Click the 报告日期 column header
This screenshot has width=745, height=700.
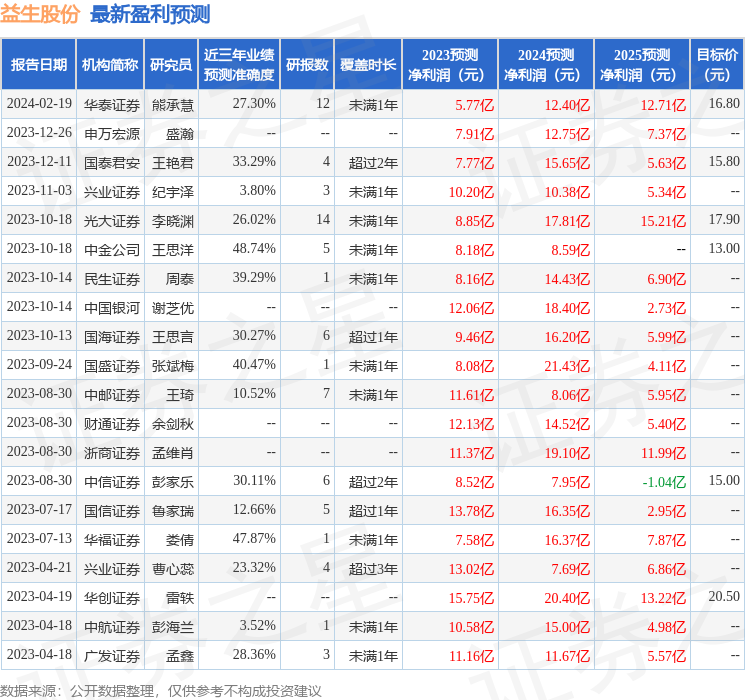(38, 65)
